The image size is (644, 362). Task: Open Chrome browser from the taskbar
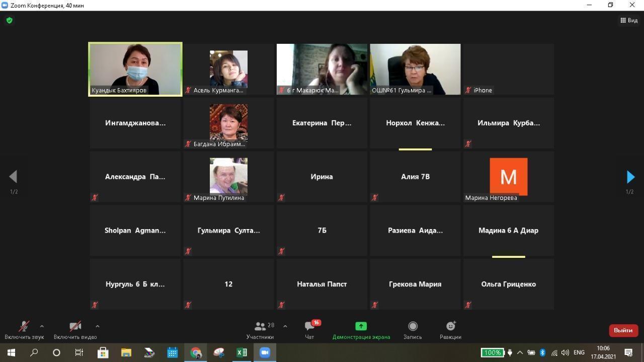click(196, 352)
